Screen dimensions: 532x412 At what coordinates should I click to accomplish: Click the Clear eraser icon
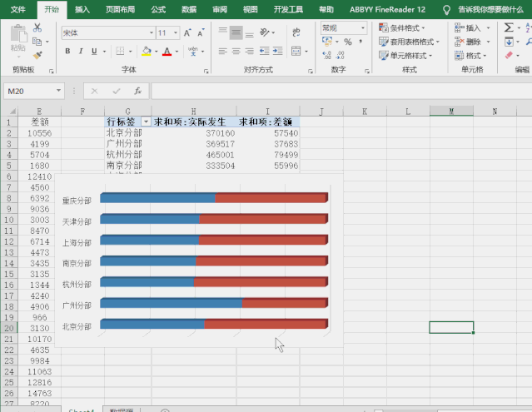(x=509, y=55)
